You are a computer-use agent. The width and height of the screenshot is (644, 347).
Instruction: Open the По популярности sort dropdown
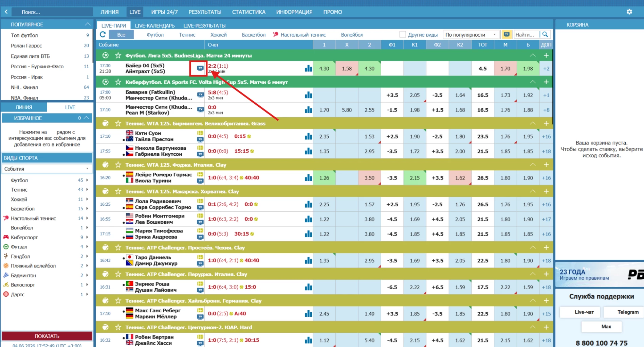tap(471, 34)
